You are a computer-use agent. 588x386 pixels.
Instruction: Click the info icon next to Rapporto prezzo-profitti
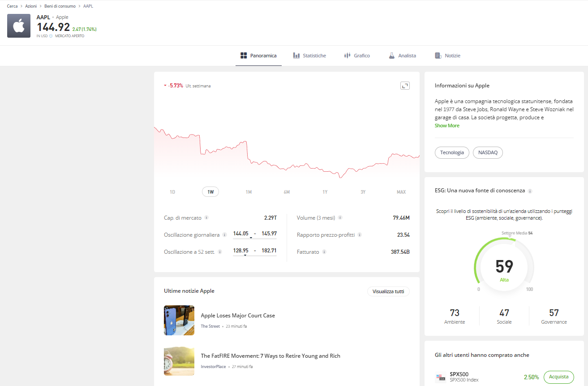(x=360, y=234)
